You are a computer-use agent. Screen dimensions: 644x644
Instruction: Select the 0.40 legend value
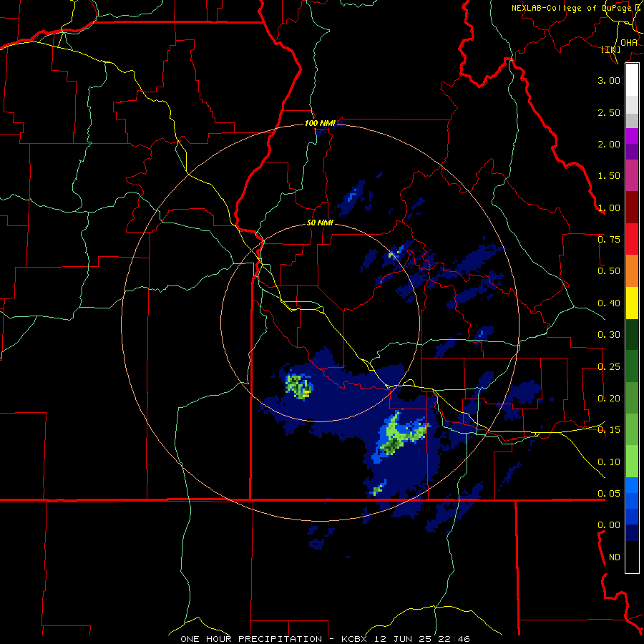pyautogui.click(x=609, y=303)
